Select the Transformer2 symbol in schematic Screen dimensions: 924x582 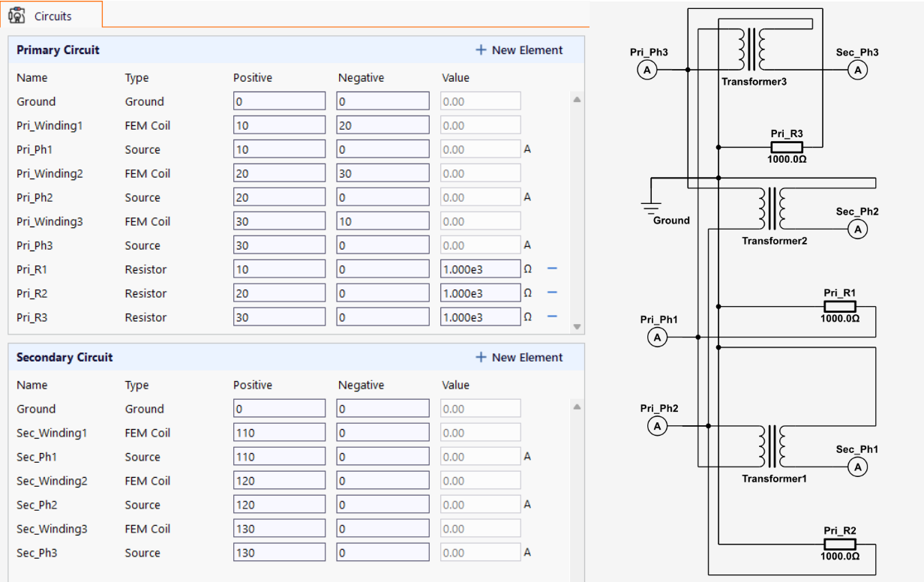click(x=774, y=208)
